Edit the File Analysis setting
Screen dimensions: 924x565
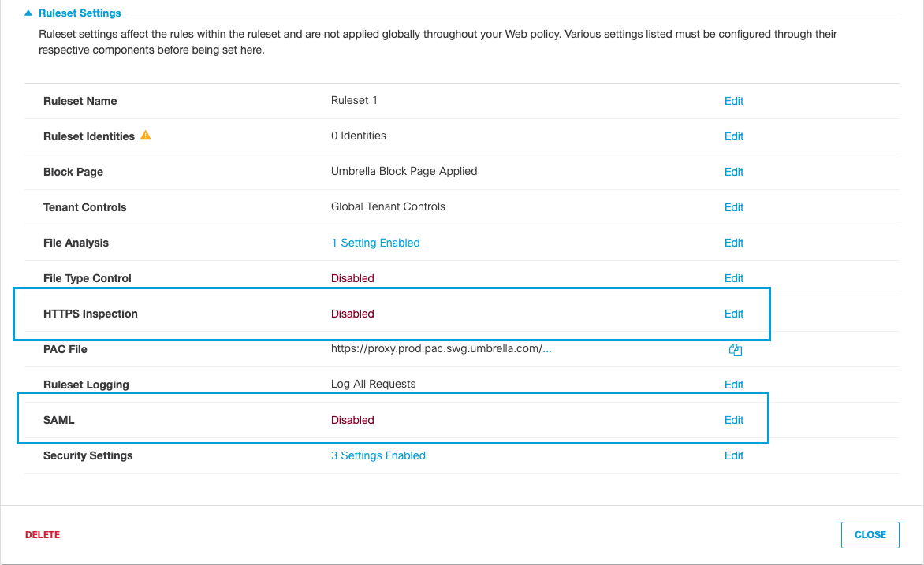[733, 242]
